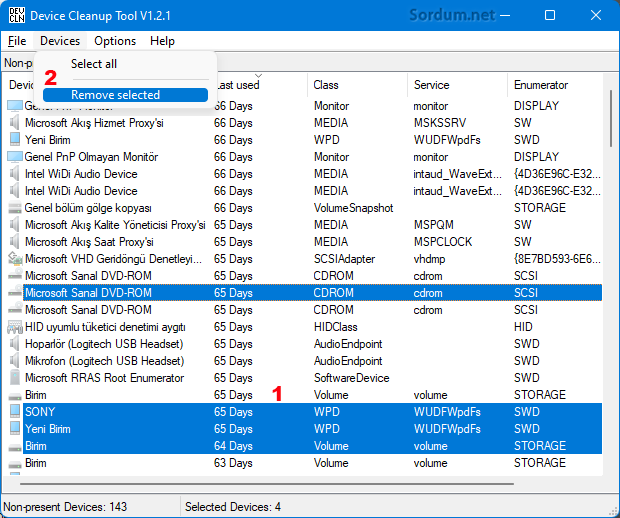Click monitor icon of Genel PnP Olmayan Monitör
This screenshot has width=620, height=518.
[15, 157]
